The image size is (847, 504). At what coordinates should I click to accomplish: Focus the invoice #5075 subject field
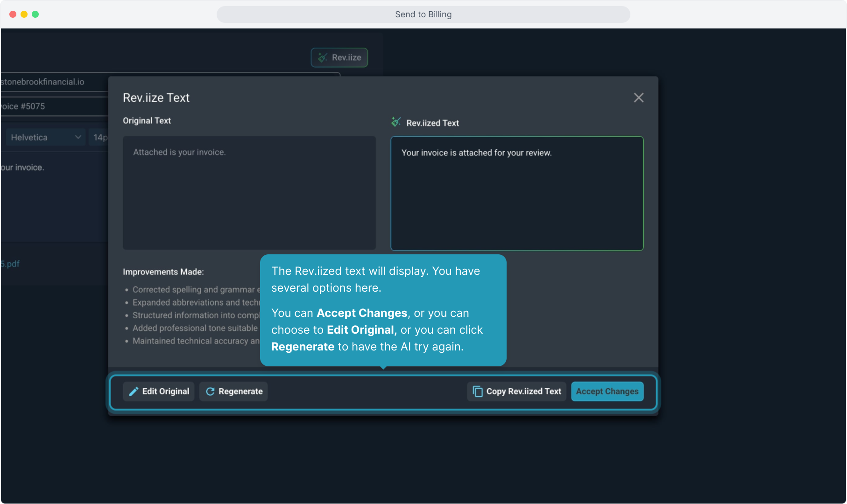click(x=51, y=106)
